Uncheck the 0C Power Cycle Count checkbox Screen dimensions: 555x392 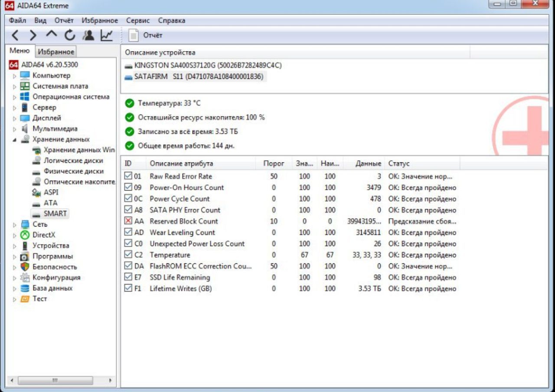pyautogui.click(x=128, y=198)
